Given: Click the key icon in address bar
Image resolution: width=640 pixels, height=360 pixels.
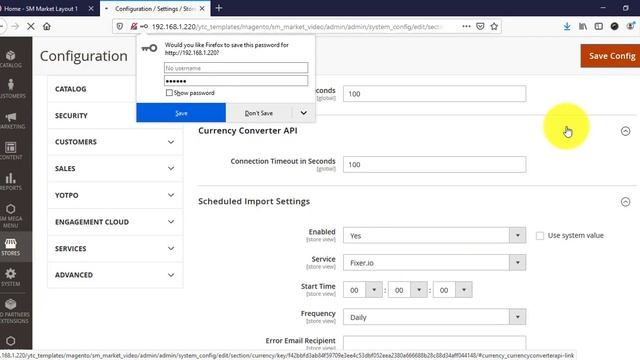Looking at the screenshot, I should [144, 27].
